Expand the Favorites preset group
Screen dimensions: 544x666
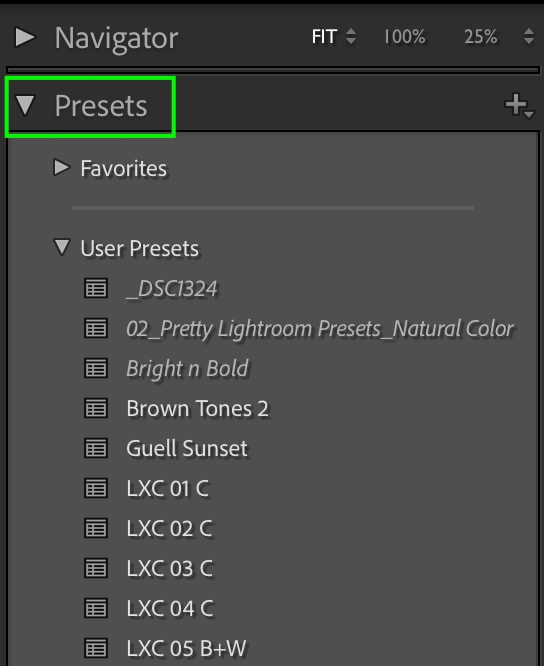point(62,167)
